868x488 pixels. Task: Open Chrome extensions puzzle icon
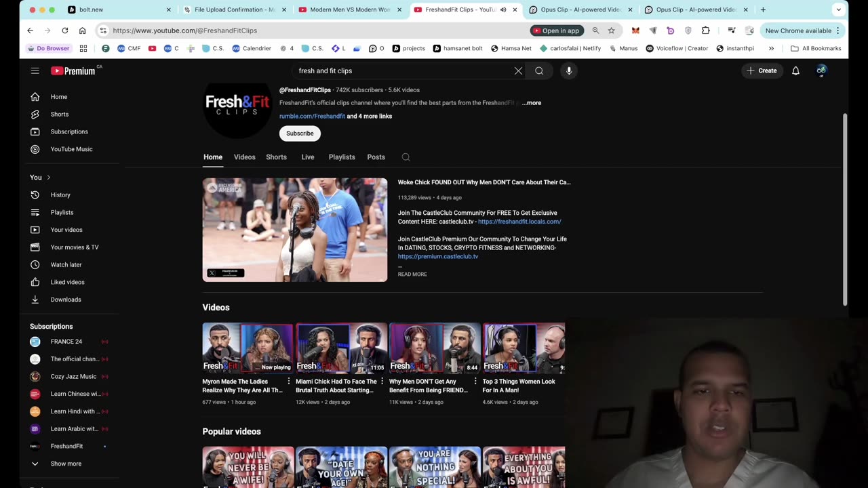[x=705, y=30]
